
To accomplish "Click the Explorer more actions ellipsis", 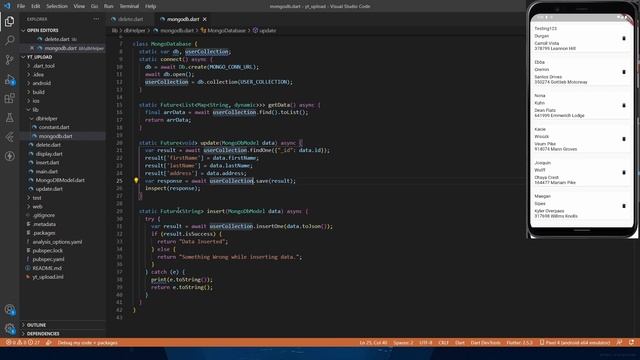I will click(96, 19).
